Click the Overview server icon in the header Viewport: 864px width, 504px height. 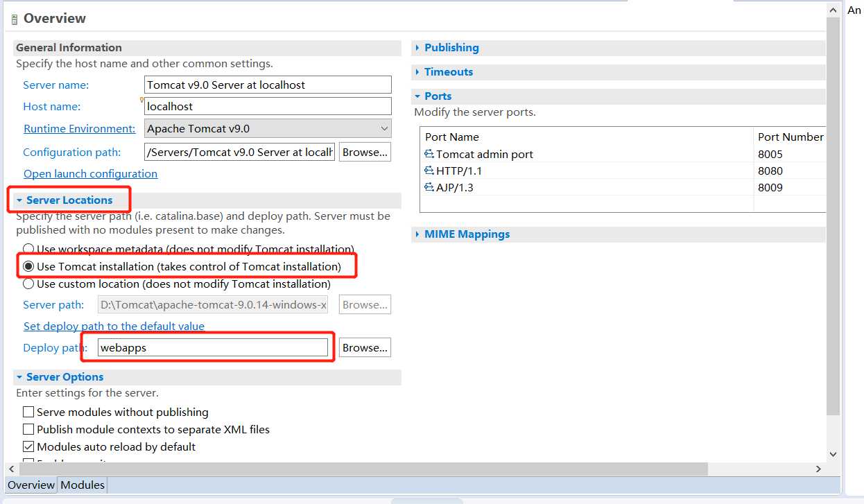click(x=15, y=19)
